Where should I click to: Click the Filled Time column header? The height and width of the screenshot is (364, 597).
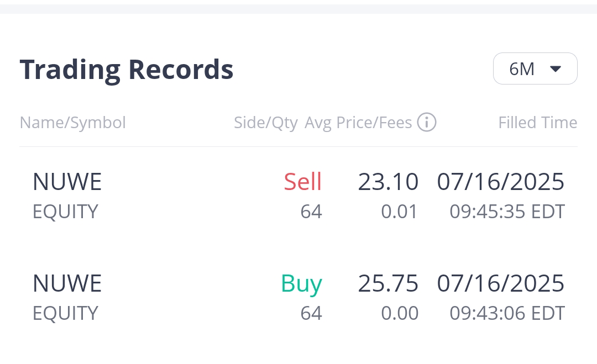click(537, 123)
